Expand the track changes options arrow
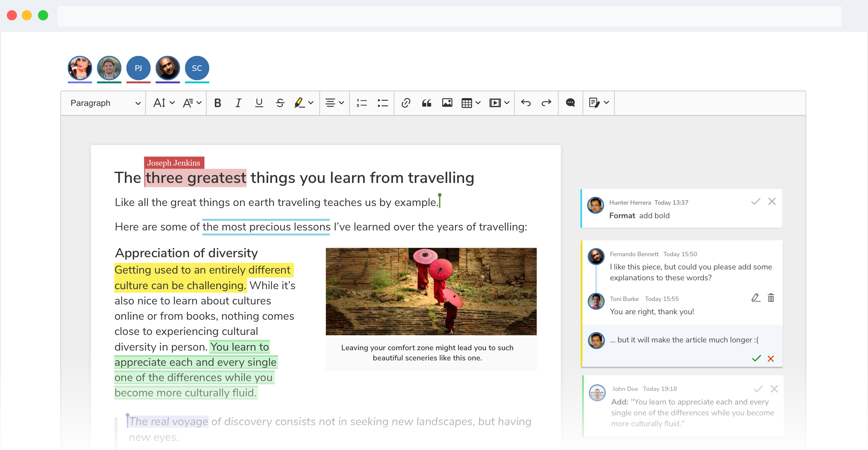 click(607, 103)
